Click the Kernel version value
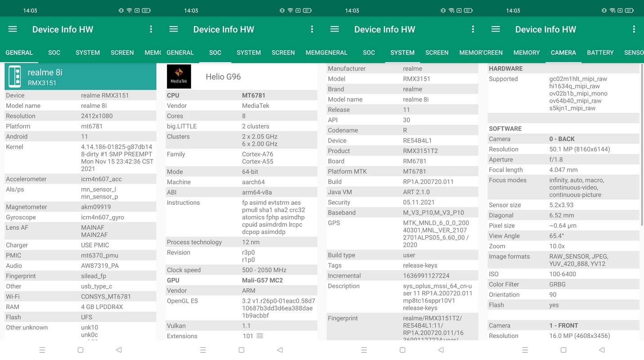This screenshot has width=644, height=360. click(117, 158)
